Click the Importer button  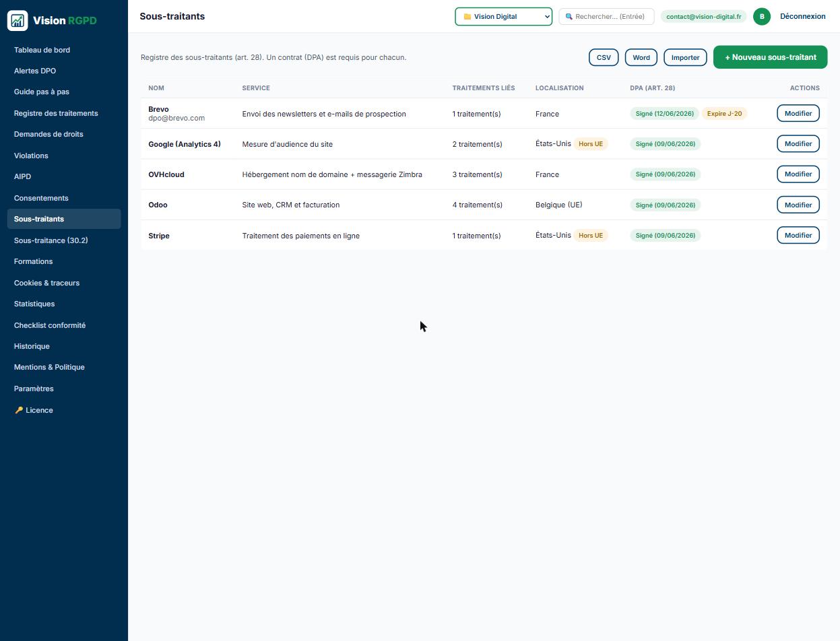click(x=685, y=57)
